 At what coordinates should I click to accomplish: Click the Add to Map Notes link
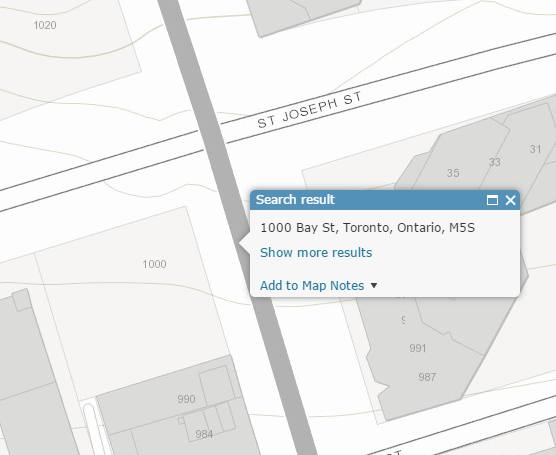coord(312,285)
